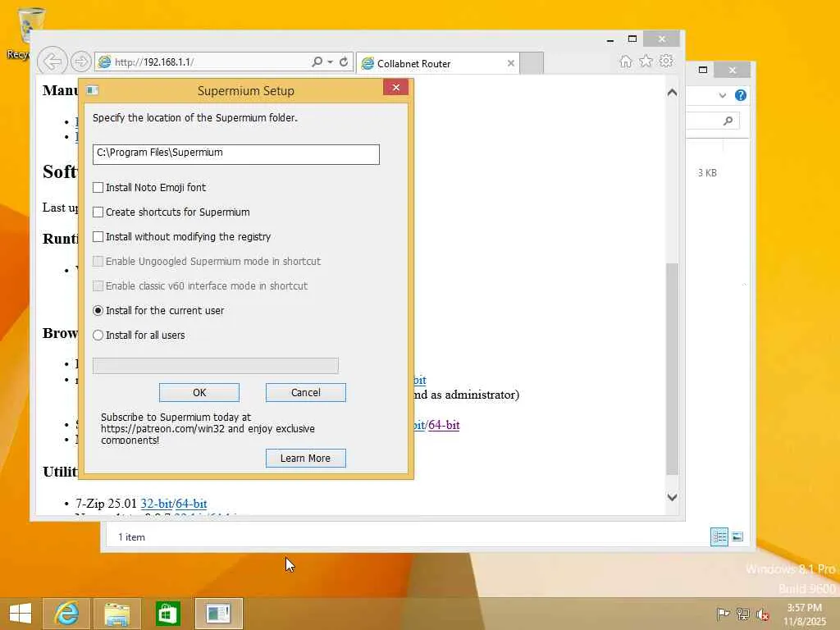Open Help in the File Explorer window
The width and height of the screenshot is (840, 630).
[741, 95]
